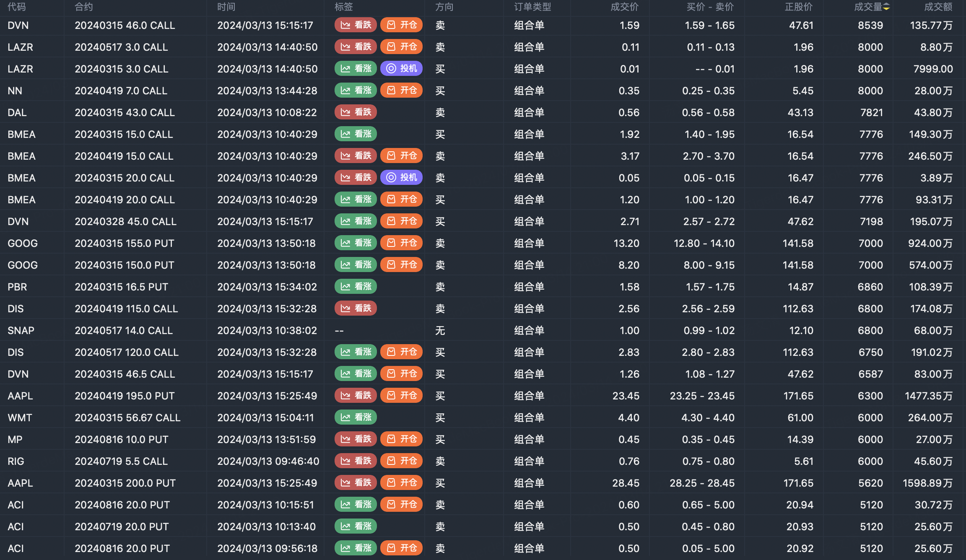This screenshot has width=966, height=560.
Task: Click the 看涨 chart icon in the WMT row
Action: (x=345, y=417)
